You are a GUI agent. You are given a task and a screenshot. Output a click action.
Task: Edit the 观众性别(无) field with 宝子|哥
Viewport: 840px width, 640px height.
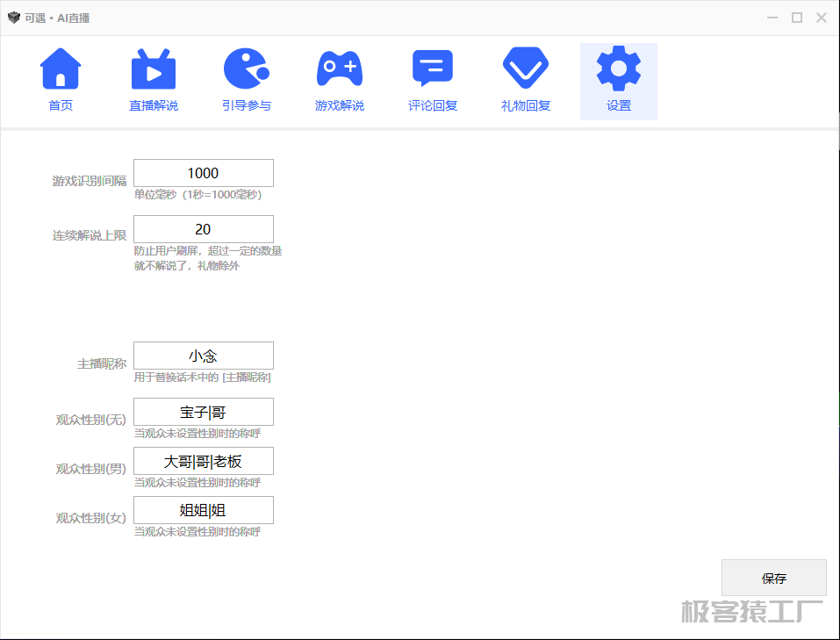click(x=203, y=412)
